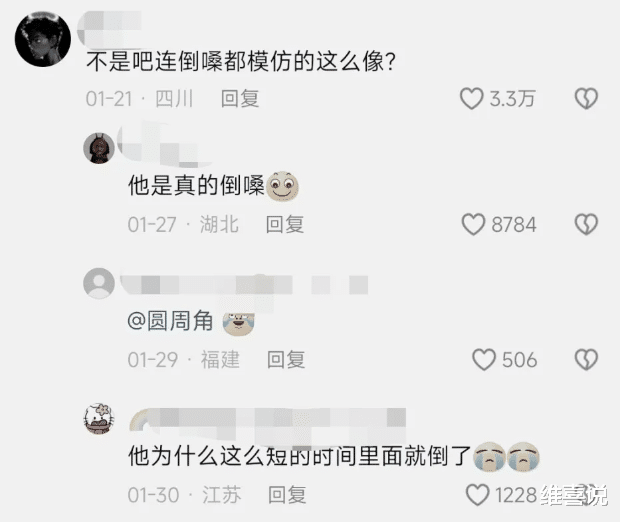Dislike the 四川 comment with broken heart
620x522 pixels.
coord(586,98)
